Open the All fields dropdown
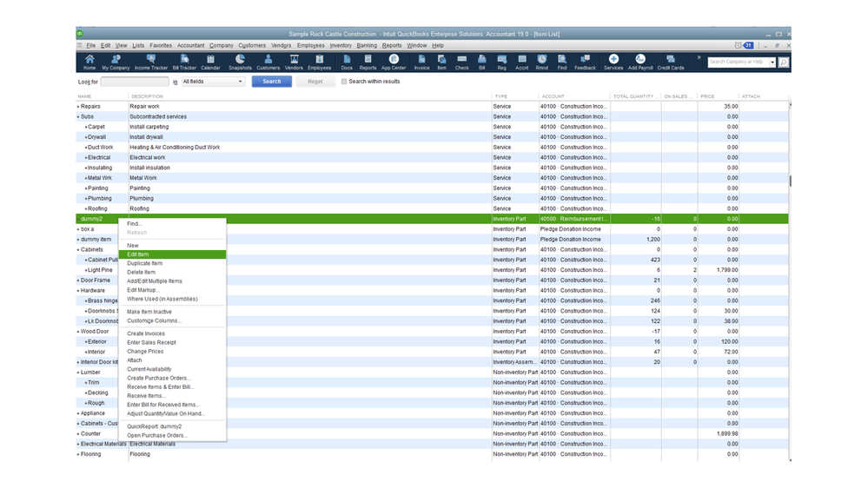The width and height of the screenshot is (868, 488). 213,82
